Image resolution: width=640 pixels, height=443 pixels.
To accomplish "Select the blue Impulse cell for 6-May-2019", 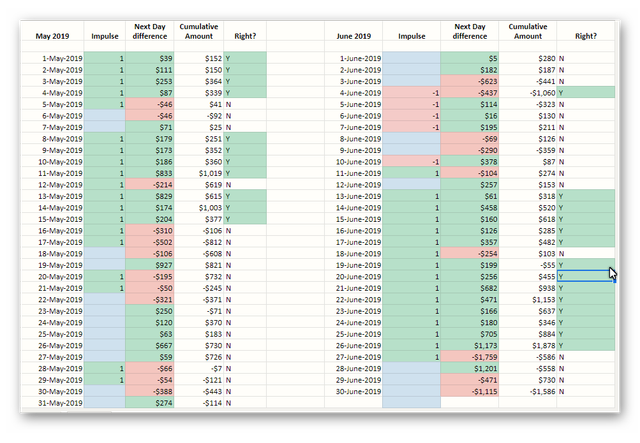I will 104,116.
